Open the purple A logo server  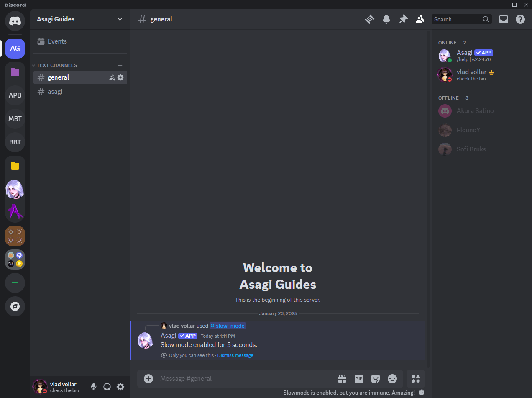click(15, 212)
